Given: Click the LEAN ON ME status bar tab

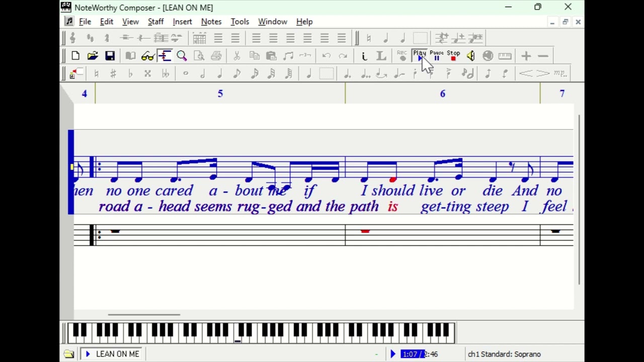Looking at the screenshot, I should point(113,354).
